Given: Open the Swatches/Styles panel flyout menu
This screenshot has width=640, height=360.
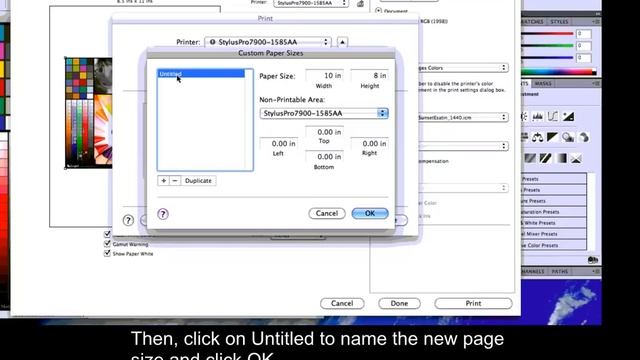Looking at the screenshot, I should pyautogui.click(x=596, y=22).
